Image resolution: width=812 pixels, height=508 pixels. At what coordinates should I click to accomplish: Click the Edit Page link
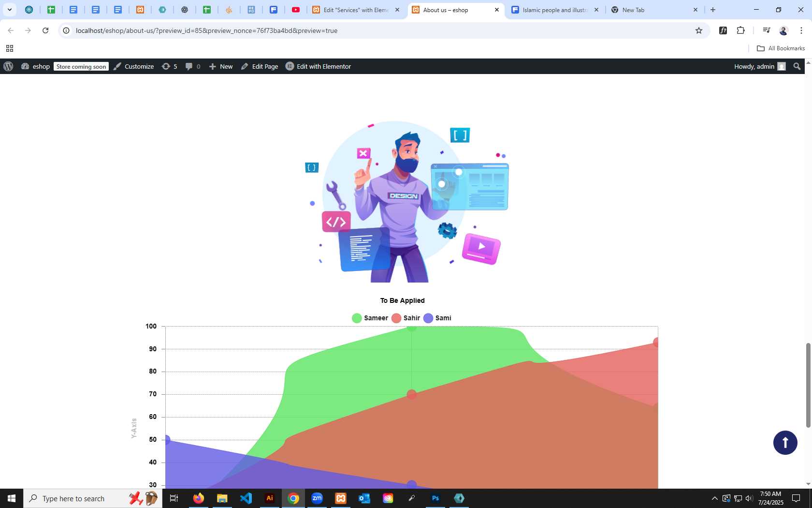260,66
